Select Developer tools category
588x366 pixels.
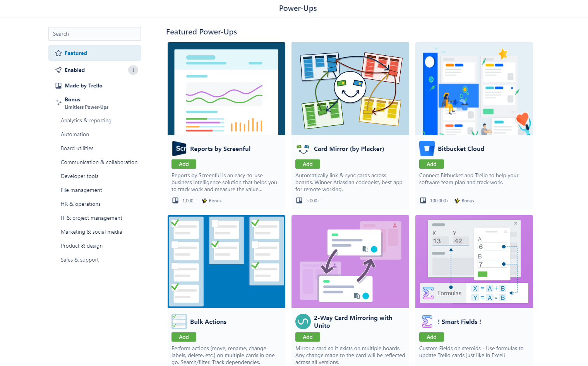pyautogui.click(x=79, y=176)
